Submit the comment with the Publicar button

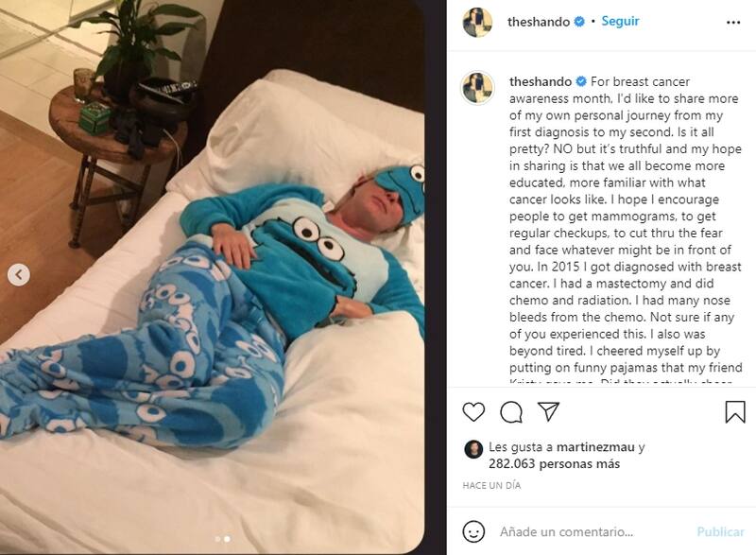tap(720, 532)
